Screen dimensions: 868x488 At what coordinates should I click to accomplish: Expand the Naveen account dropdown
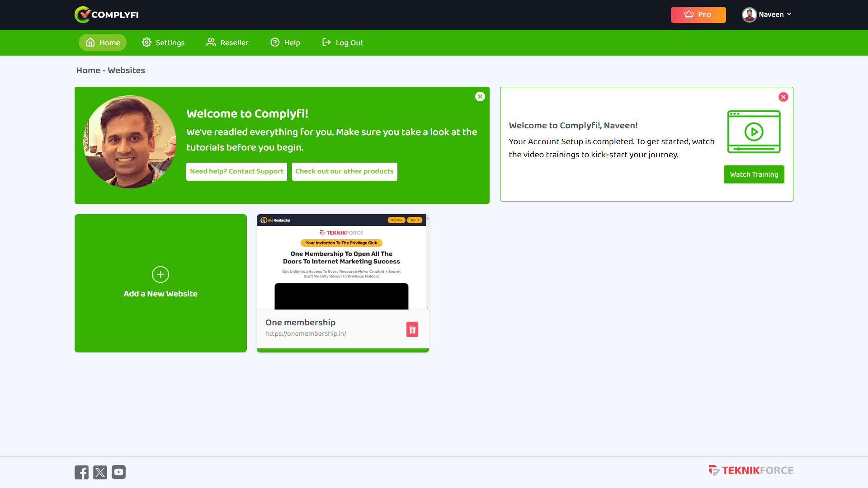789,14
